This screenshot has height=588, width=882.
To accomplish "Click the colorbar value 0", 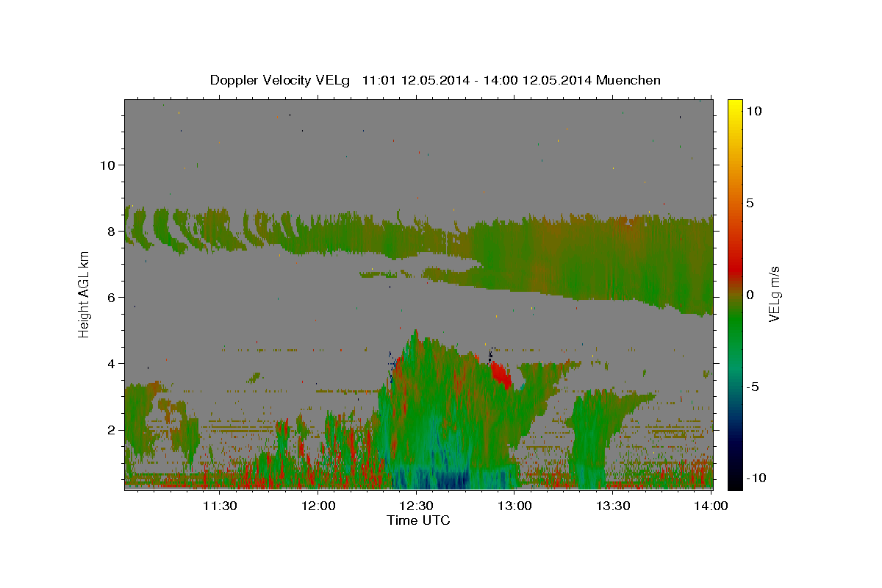I will pos(750,295).
